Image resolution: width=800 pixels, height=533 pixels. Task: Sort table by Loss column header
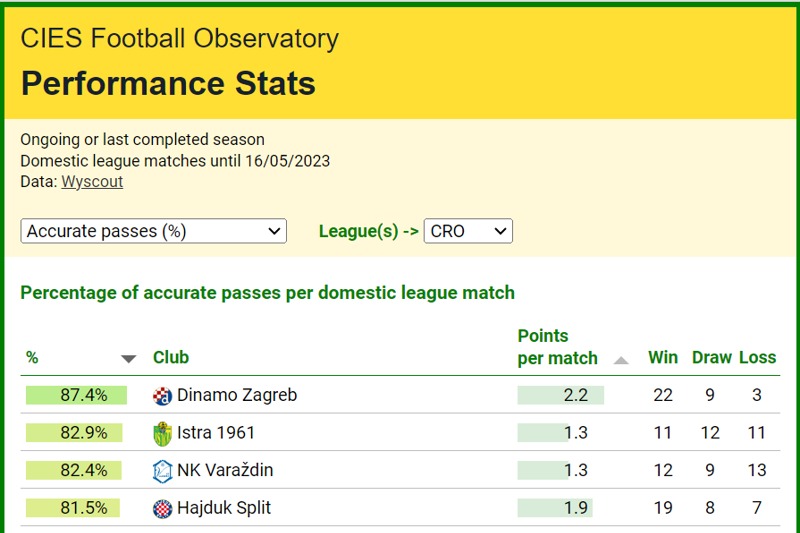(757, 357)
